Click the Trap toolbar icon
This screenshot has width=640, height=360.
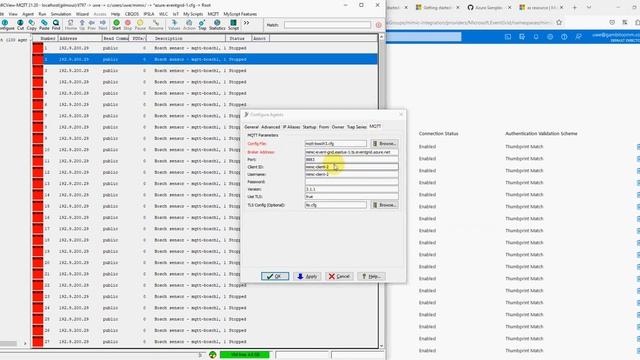tap(202, 25)
